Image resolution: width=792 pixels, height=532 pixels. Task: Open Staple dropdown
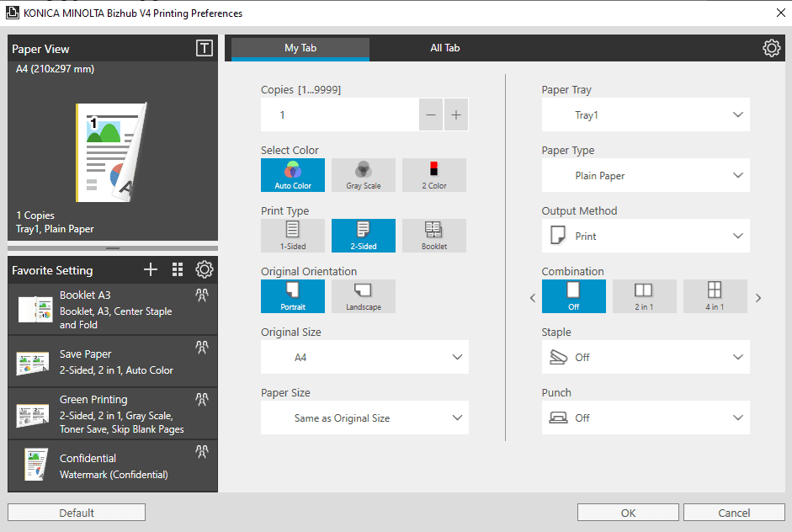646,357
